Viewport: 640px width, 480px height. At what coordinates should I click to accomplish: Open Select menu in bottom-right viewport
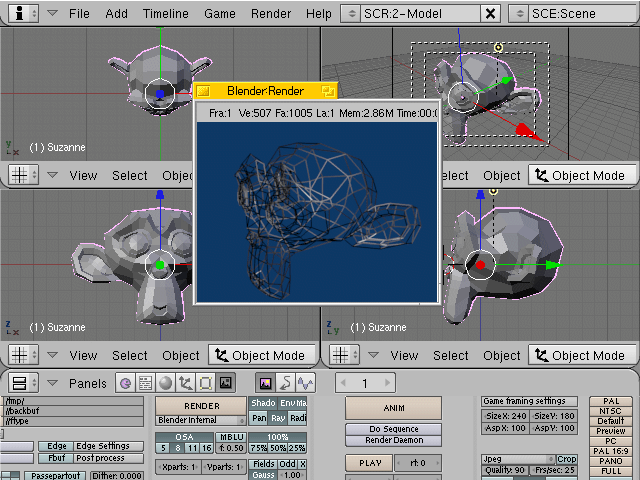point(451,356)
